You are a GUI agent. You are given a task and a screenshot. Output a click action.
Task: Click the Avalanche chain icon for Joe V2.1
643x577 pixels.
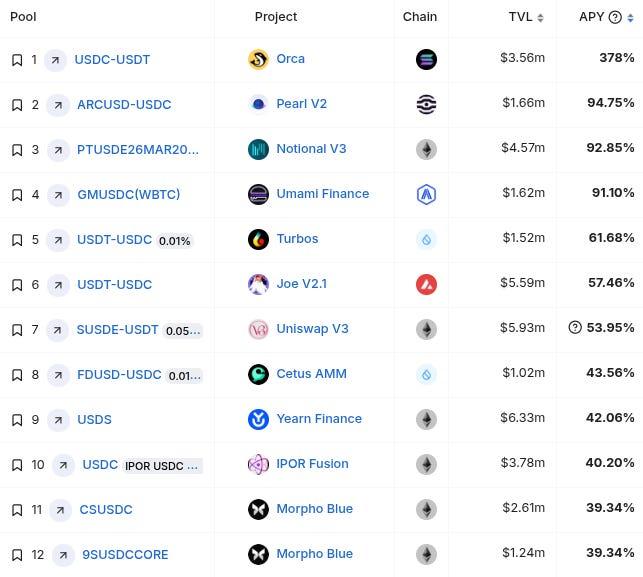[x=426, y=285]
